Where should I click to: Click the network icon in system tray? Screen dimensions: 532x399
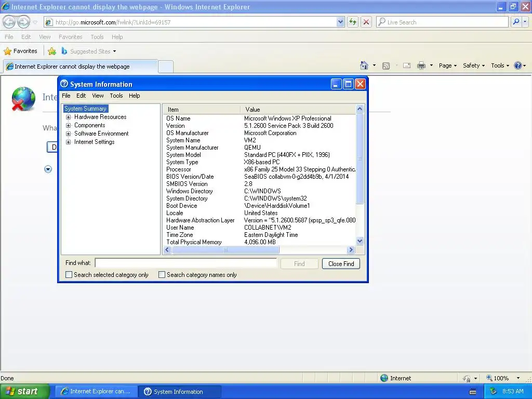(493, 392)
